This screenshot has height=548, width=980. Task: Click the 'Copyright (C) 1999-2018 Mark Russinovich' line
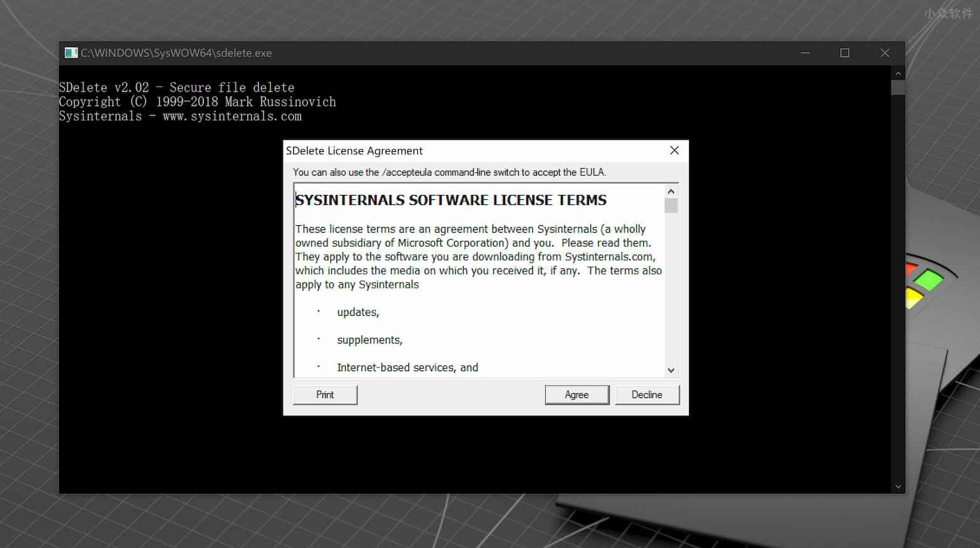point(198,102)
